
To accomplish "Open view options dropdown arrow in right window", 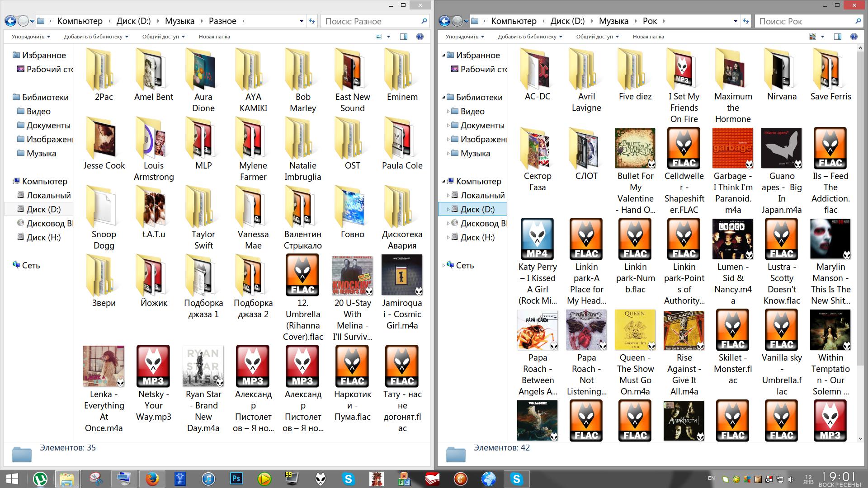I will point(822,37).
